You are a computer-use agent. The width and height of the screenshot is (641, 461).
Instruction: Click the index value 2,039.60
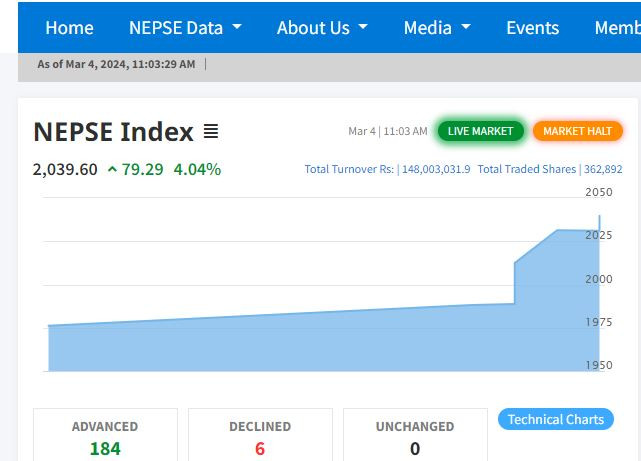pos(65,169)
